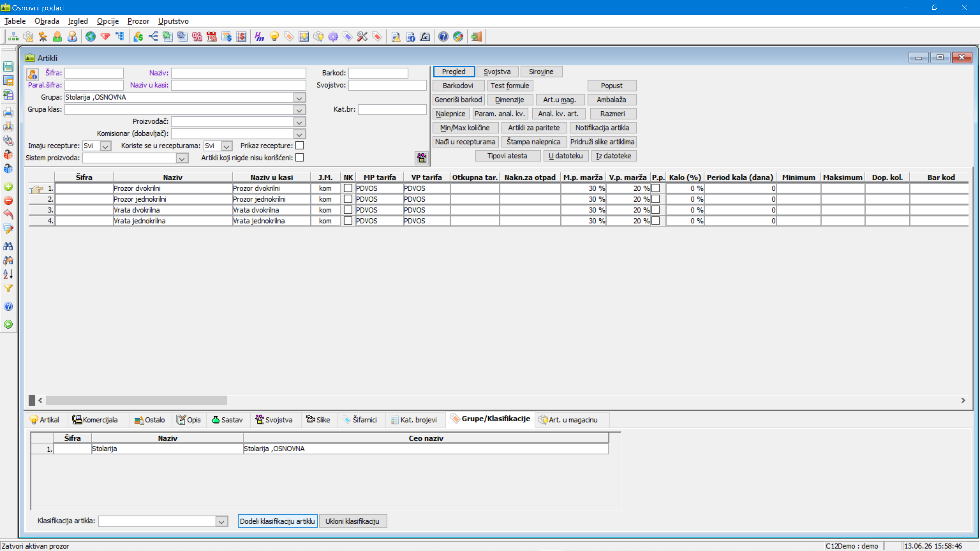Click the A-Z sort icon

(8, 274)
